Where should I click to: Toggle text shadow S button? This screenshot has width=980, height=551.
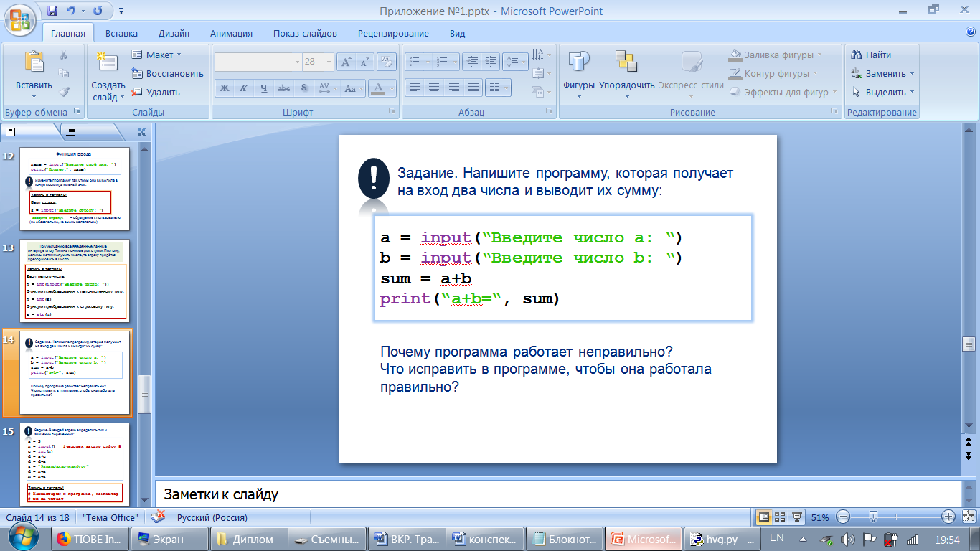pos(304,88)
